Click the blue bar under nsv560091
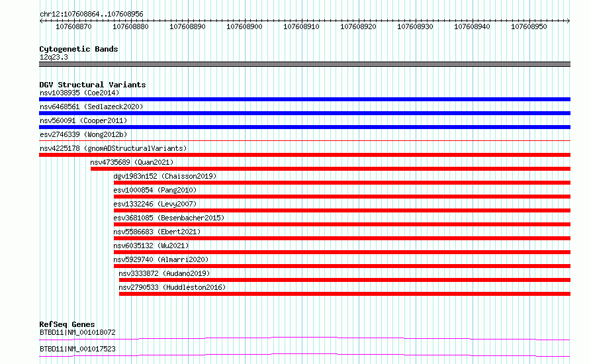The width and height of the screenshot is (589, 364). point(304,127)
